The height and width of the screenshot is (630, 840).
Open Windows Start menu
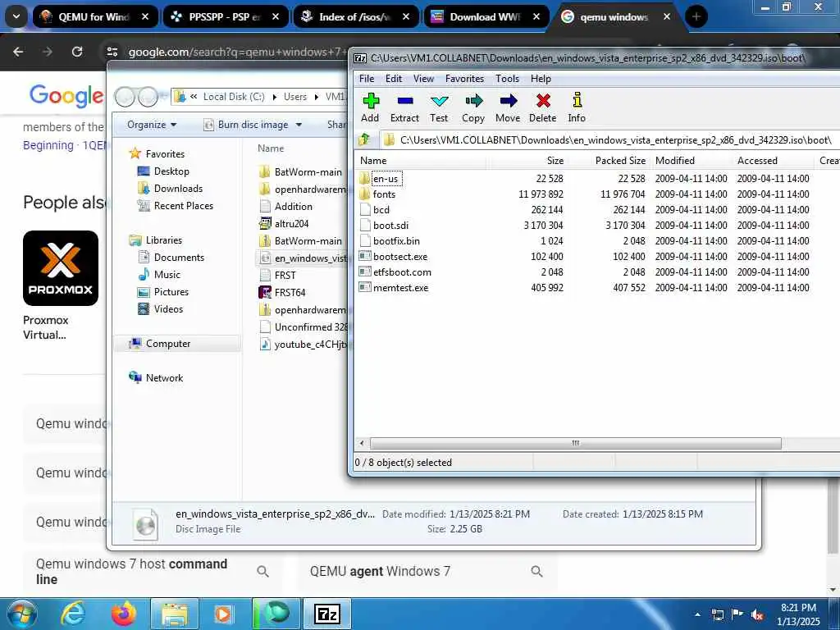click(x=21, y=614)
